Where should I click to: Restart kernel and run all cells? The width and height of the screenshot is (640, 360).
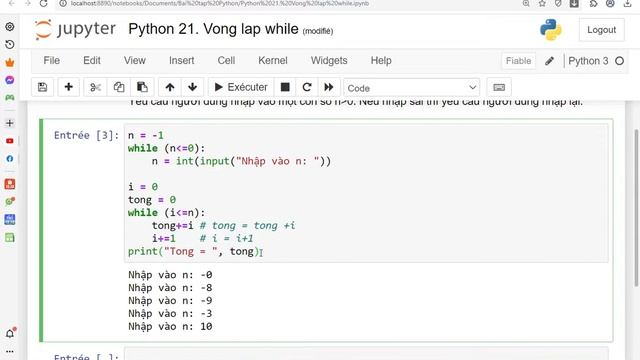point(329,87)
